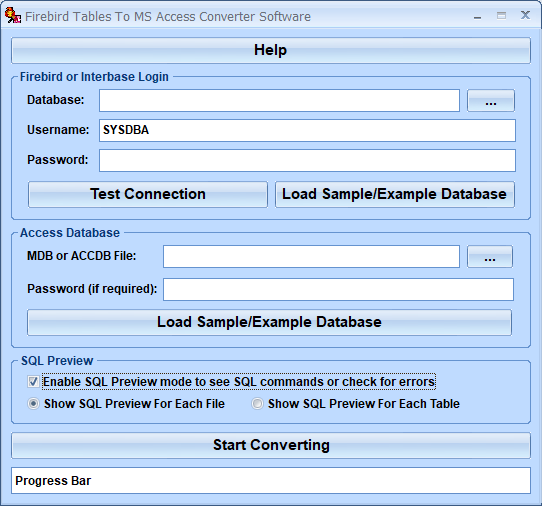Close the converter window
The image size is (542, 506).
tap(525, 15)
